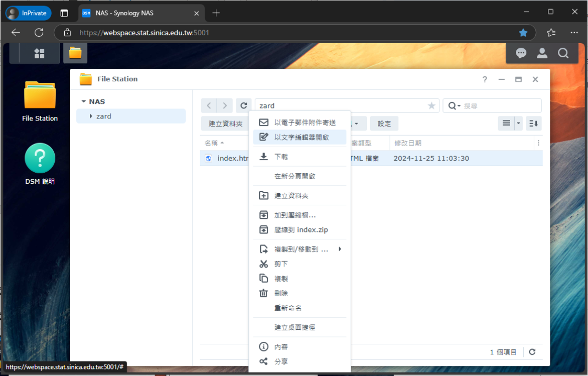Open File Station desktop shortcut
The height and width of the screenshot is (376, 588).
click(40, 101)
